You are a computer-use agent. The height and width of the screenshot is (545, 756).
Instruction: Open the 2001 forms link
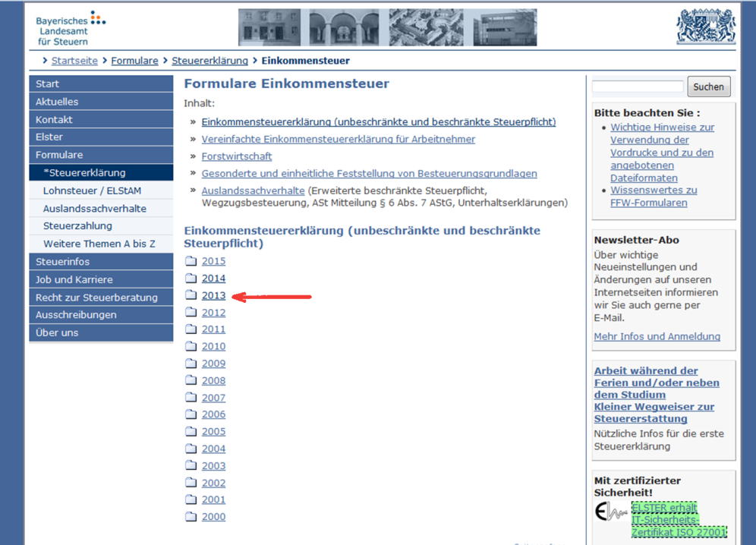coord(213,499)
